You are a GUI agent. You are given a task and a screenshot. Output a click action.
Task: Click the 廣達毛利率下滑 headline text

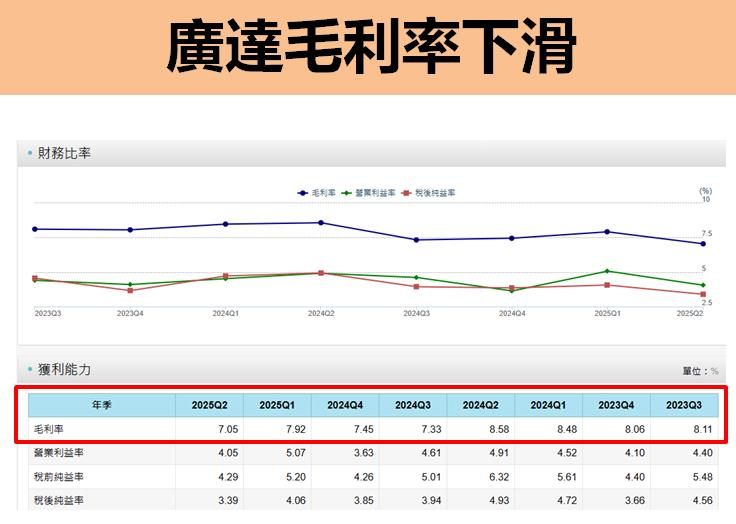pos(371,46)
